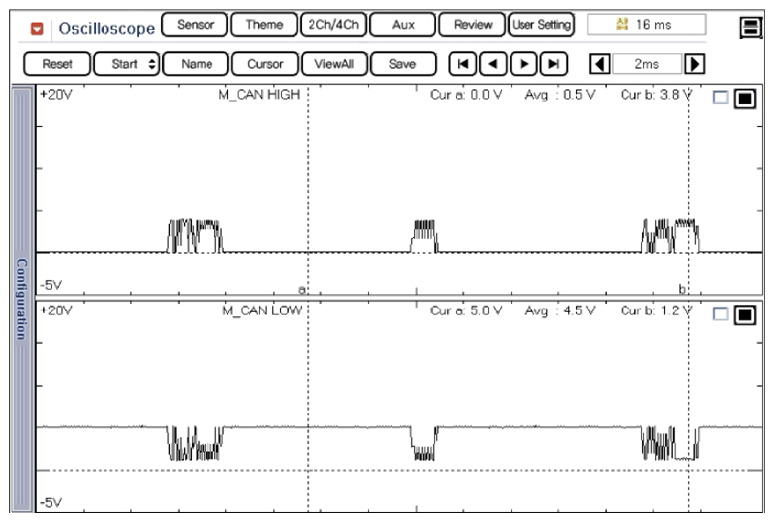Maximize the M_CAN LOW channel view

(x=745, y=315)
